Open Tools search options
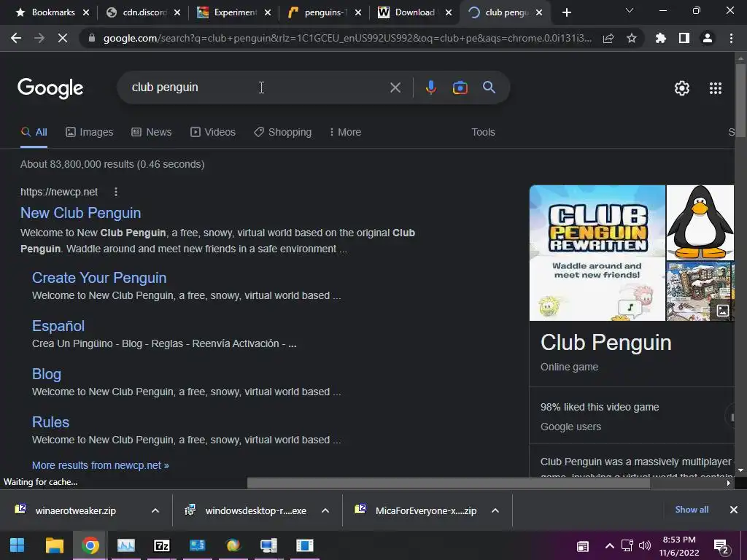Viewport: 747px width, 560px height. point(483,132)
